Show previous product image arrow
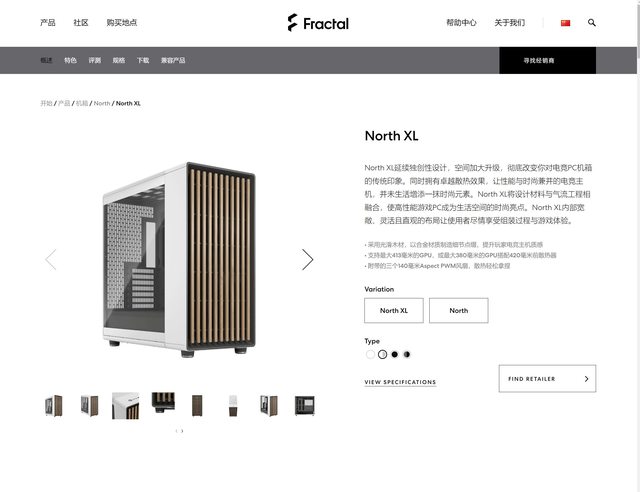 (51, 259)
